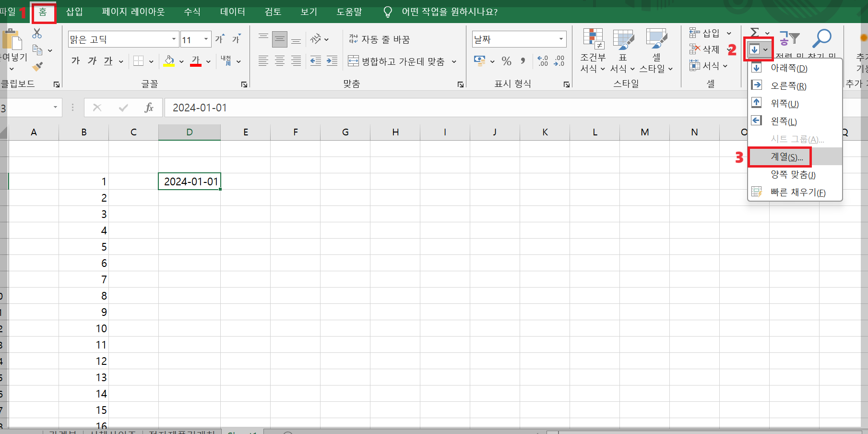Open 조건부 서식 conditional formatting

[593, 51]
